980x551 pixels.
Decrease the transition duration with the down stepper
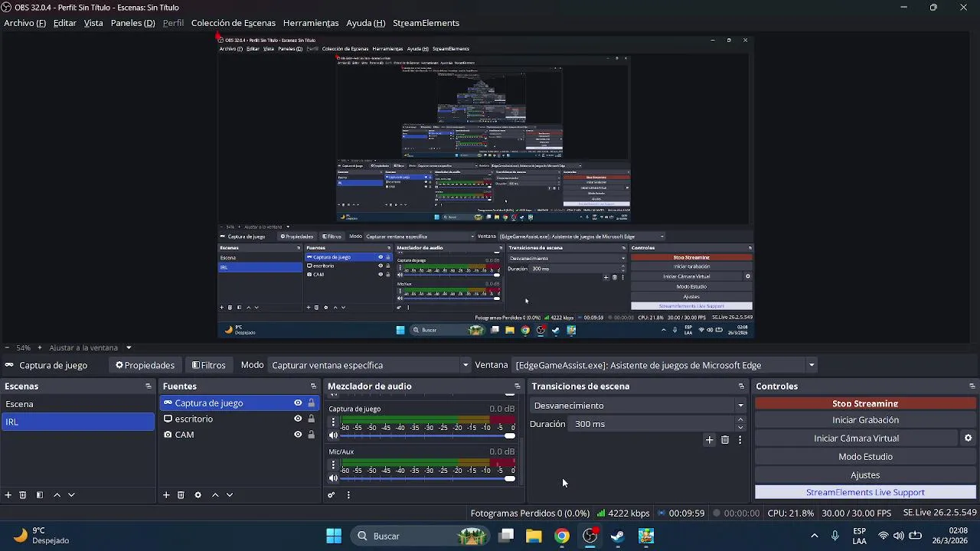[x=740, y=428]
